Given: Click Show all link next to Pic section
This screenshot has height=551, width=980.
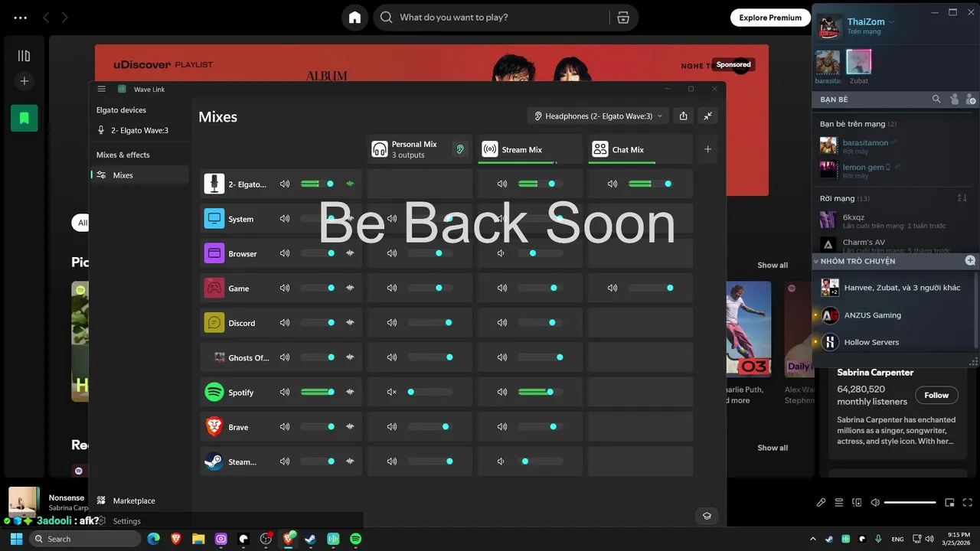Looking at the screenshot, I should 773,265.
